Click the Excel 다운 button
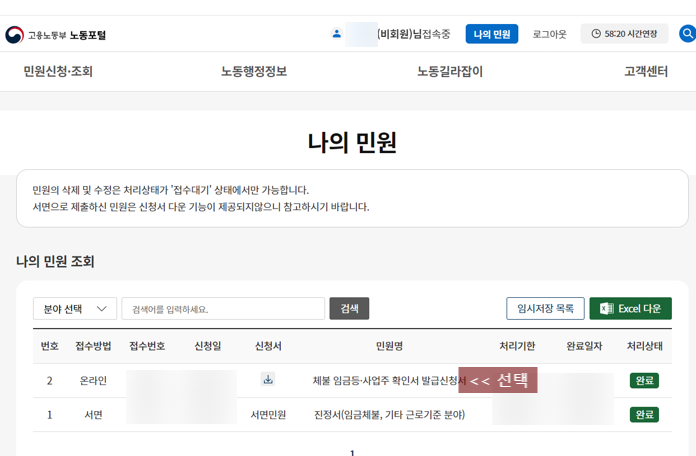 [630, 309]
